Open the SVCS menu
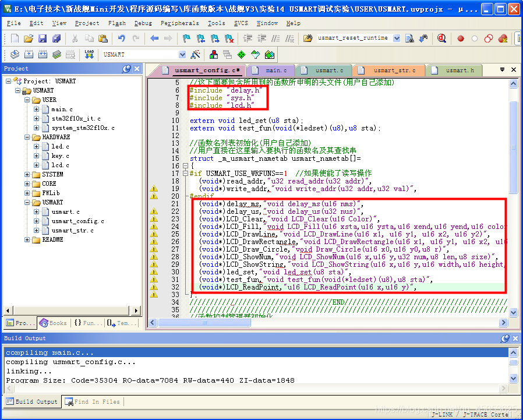 coord(241,23)
